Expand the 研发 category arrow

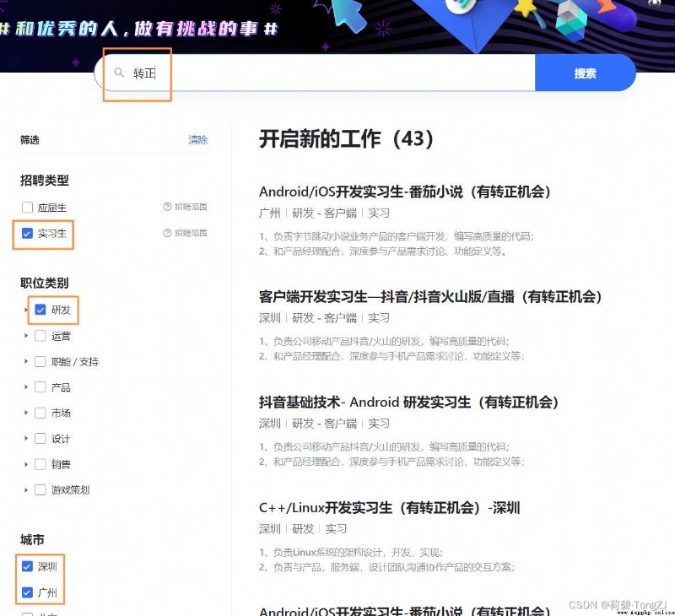tap(26, 310)
